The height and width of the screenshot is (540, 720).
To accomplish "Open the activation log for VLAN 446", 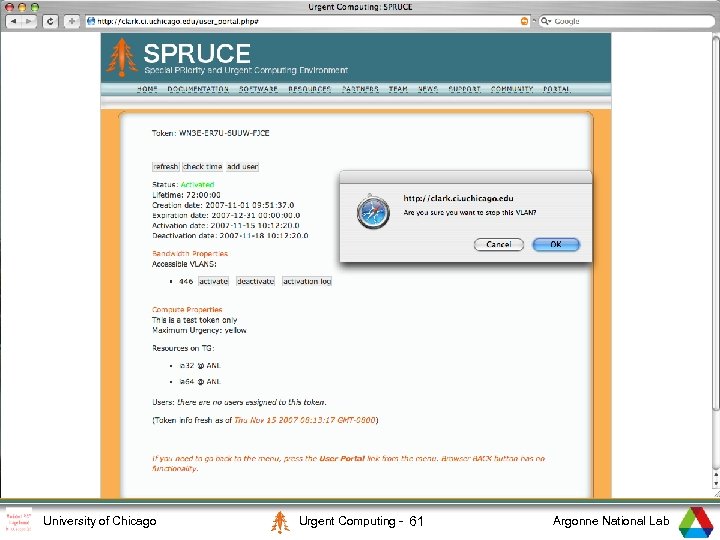I will tap(307, 281).
